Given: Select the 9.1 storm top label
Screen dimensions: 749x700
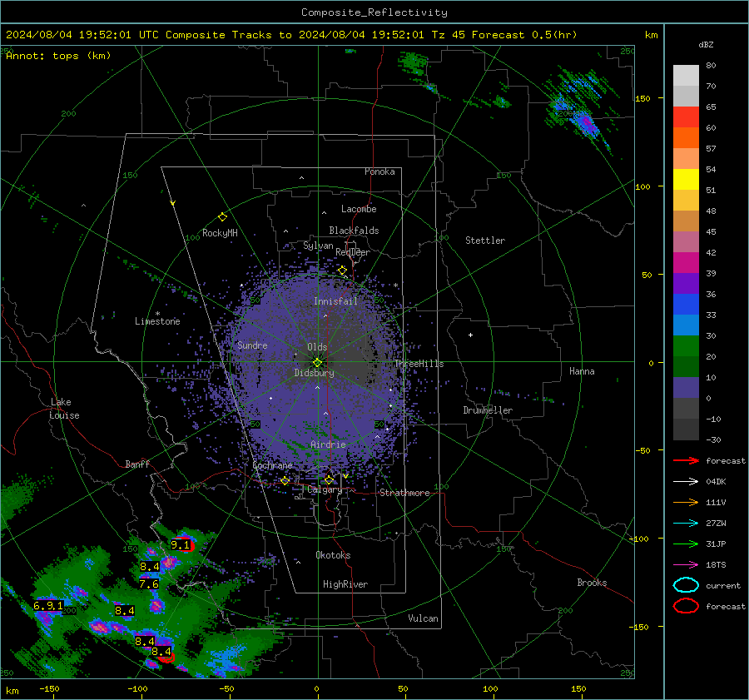Looking at the screenshot, I should [181, 544].
